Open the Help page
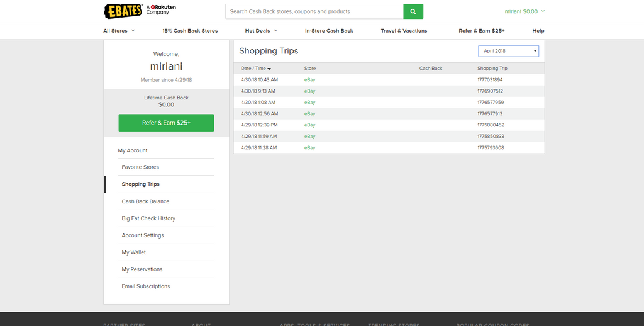This screenshot has height=326, width=644. pyautogui.click(x=538, y=31)
